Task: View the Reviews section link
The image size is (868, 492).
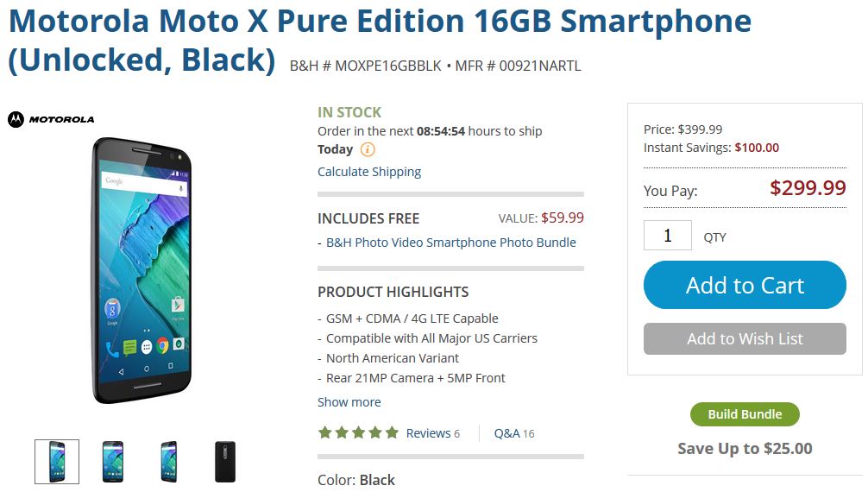Action: [429, 433]
